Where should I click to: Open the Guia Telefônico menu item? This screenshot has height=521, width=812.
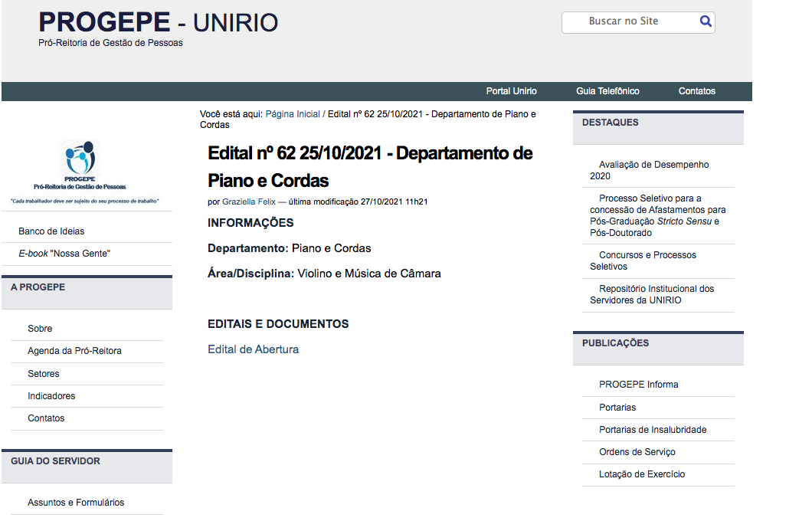[608, 90]
